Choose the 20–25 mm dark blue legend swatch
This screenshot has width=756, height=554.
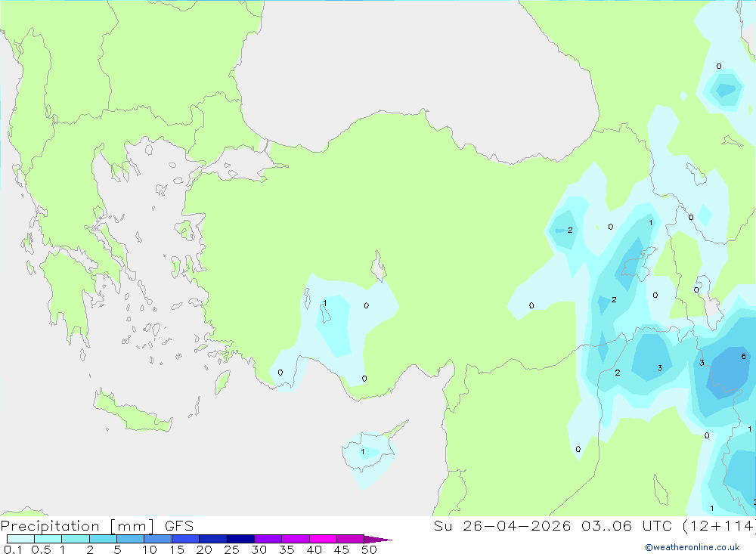click(213, 539)
